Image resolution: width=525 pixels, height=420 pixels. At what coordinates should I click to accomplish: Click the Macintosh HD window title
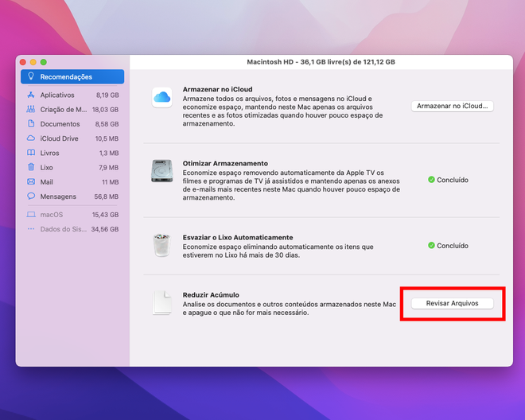(321, 62)
